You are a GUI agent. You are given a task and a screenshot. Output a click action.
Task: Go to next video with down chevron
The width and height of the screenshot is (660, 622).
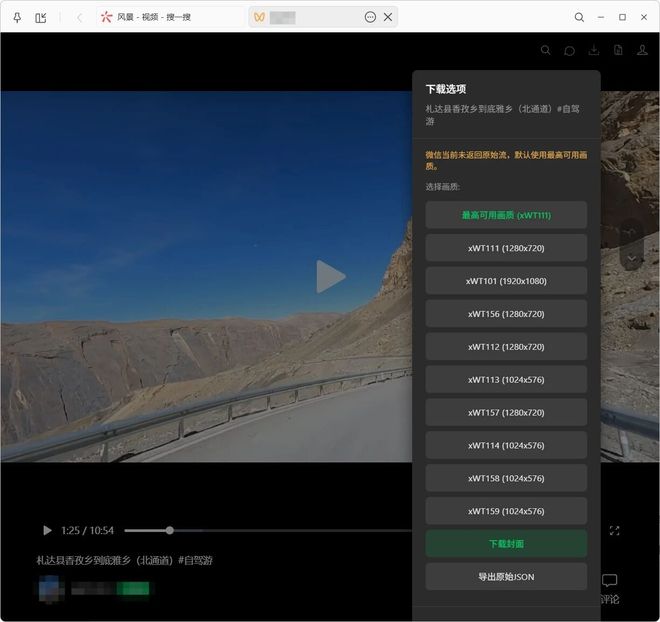click(631, 258)
